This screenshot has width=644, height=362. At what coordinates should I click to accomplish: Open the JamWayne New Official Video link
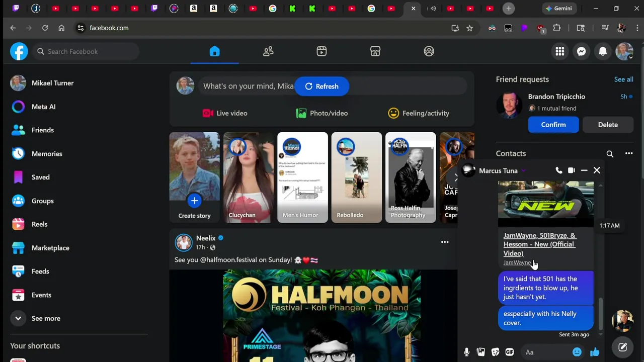pyautogui.click(x=539, y=244)
